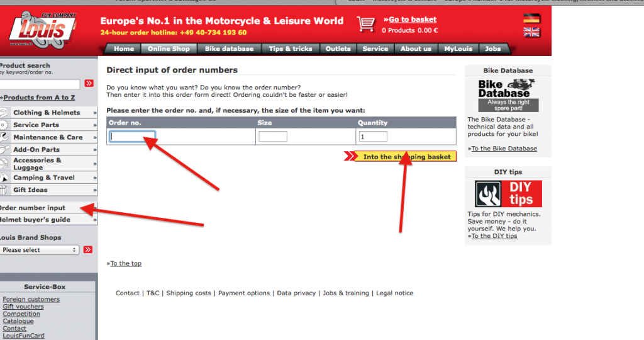Click Clothing & Helmets category icon
The image size is (644, 340).
tap(4, 113)
